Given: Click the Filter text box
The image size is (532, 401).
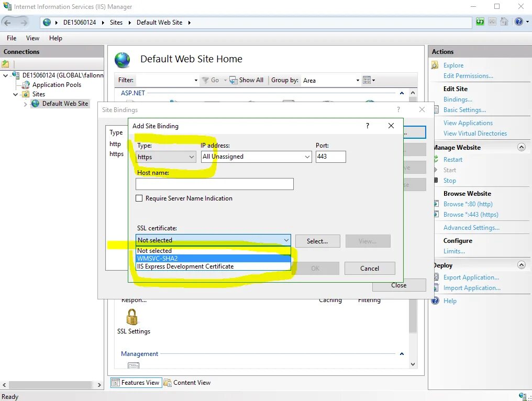Looking at the screenshot, I should point(164,81).
